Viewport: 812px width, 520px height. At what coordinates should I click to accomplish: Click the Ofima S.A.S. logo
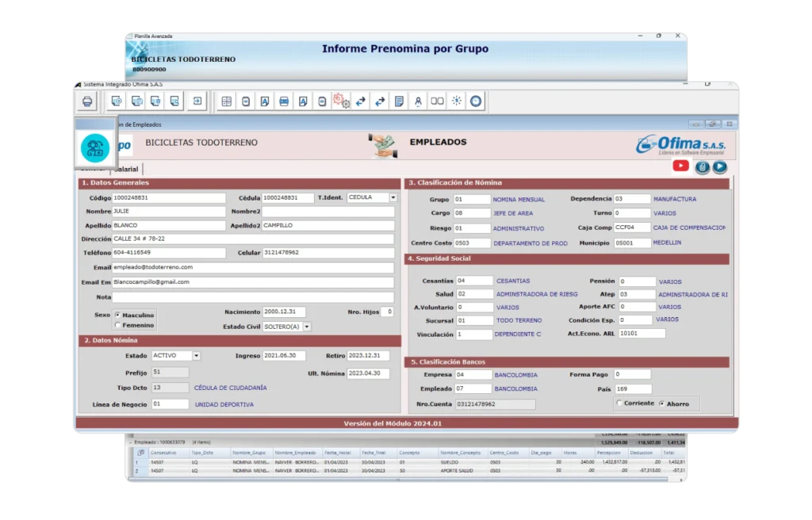pos(680,144)
